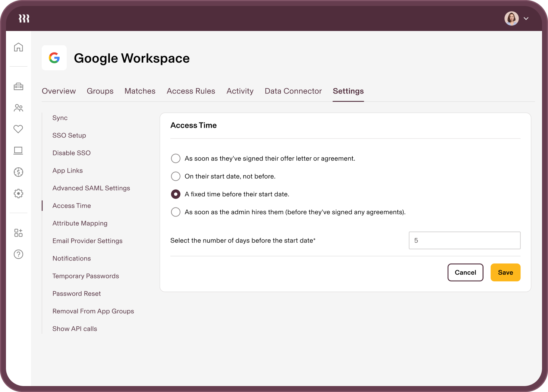Click the Save button

click(x=506, y=272)
